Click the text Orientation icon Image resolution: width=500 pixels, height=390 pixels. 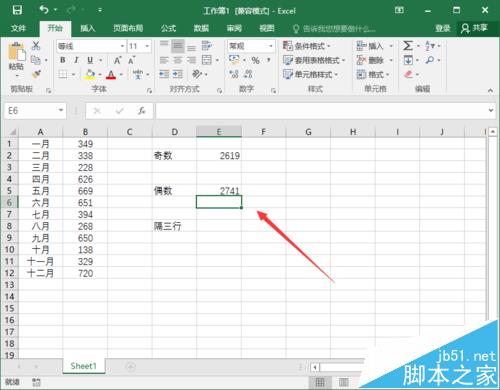(x=197, y=74)
